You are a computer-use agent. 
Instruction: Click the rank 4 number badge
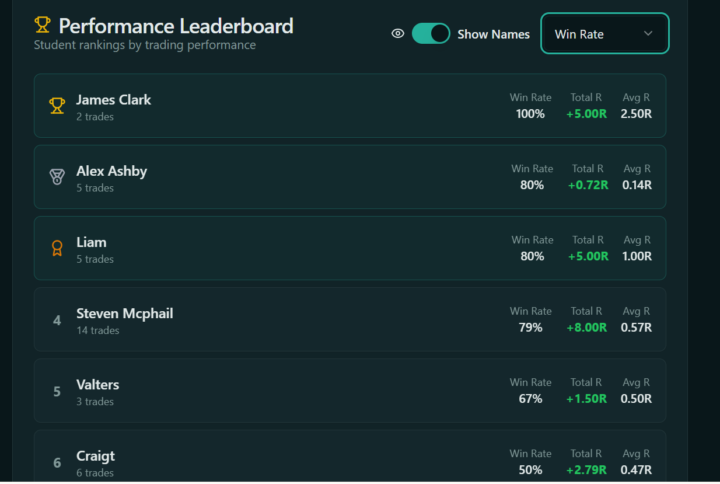tap(57, 320)
